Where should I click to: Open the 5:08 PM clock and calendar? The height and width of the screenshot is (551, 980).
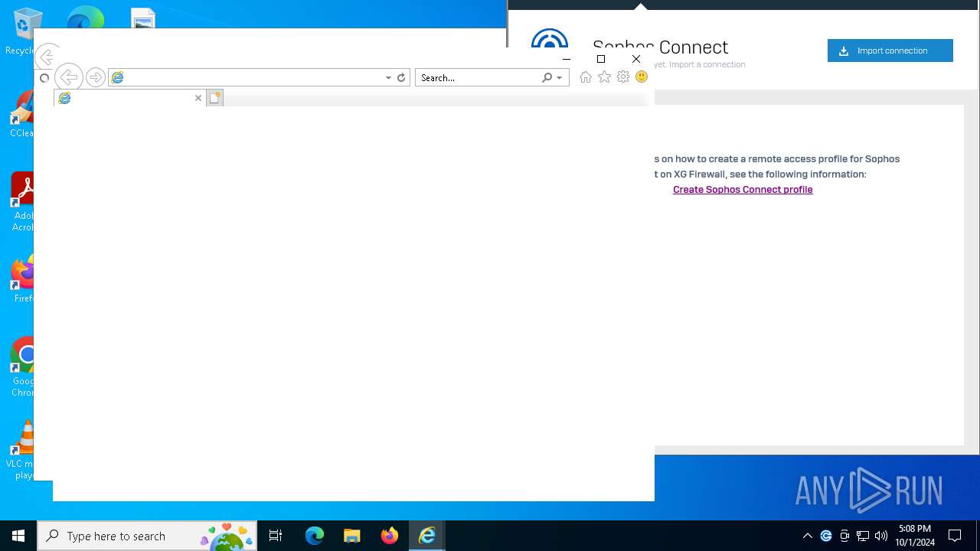pyautogui.click(x=915, y=536)
